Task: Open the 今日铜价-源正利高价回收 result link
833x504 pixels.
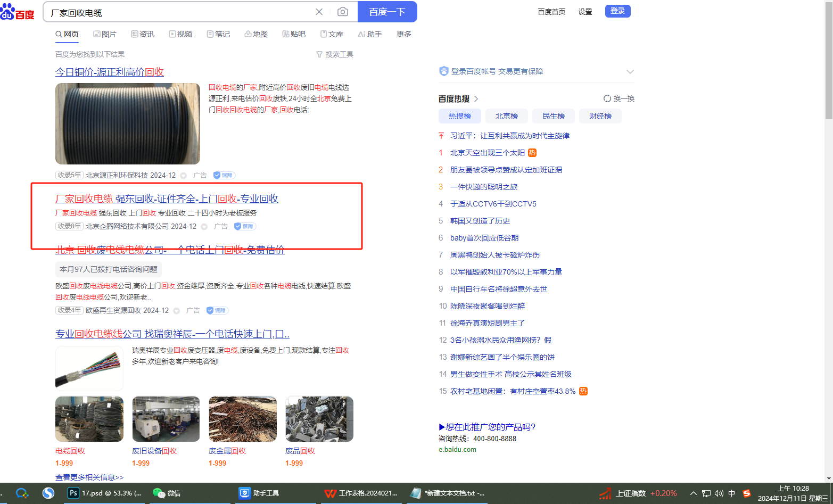Action: pyautogui.click(x=110, y=72)
